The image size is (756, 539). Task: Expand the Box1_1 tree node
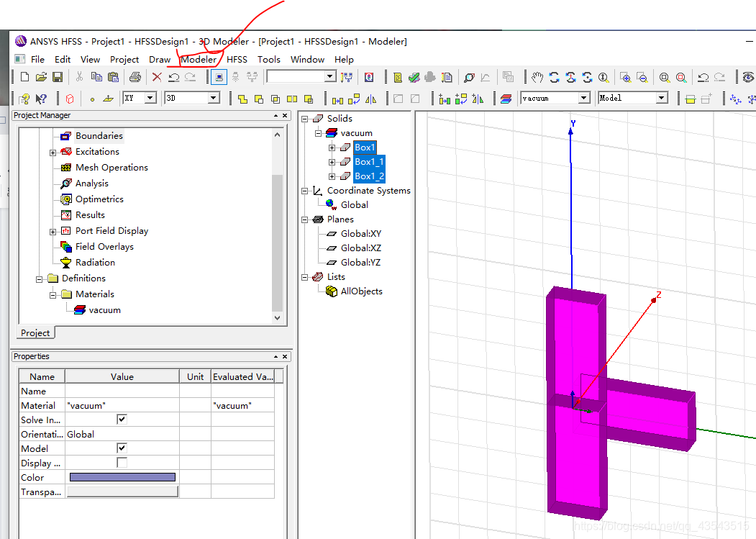[332, 162]
